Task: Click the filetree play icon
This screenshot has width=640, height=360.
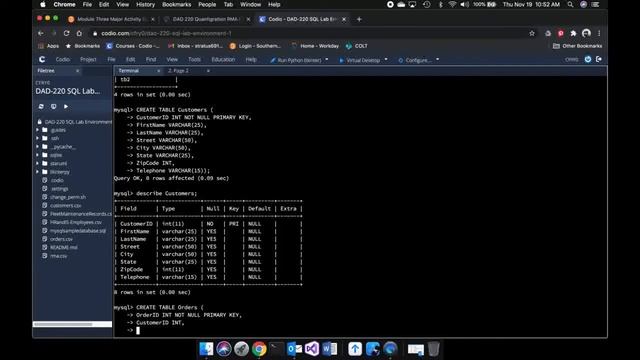Action: [66, 106]
